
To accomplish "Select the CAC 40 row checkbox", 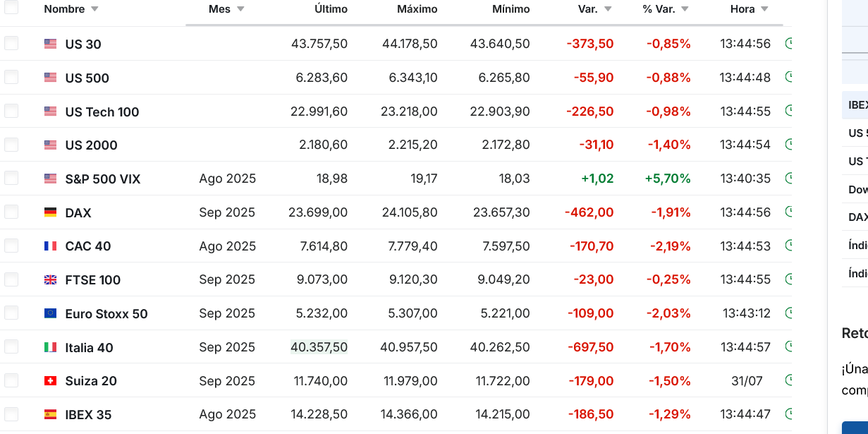I will click(11, 246).
